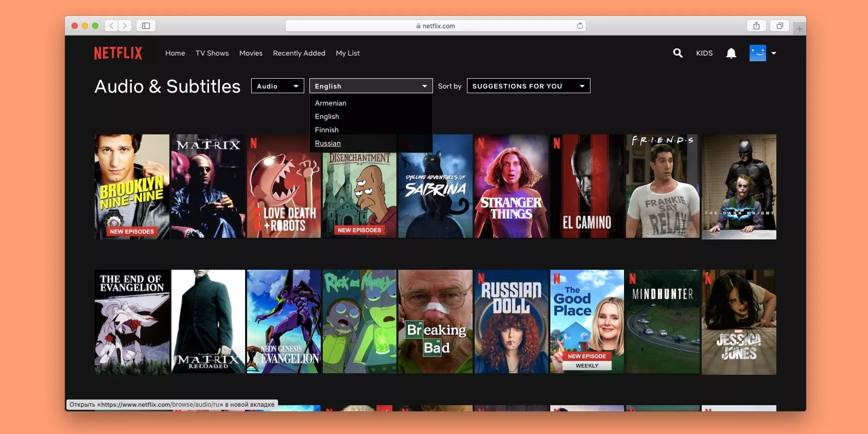Open the notifications bell
Viewport: 868px width, 434px height.
click(731, 53)
